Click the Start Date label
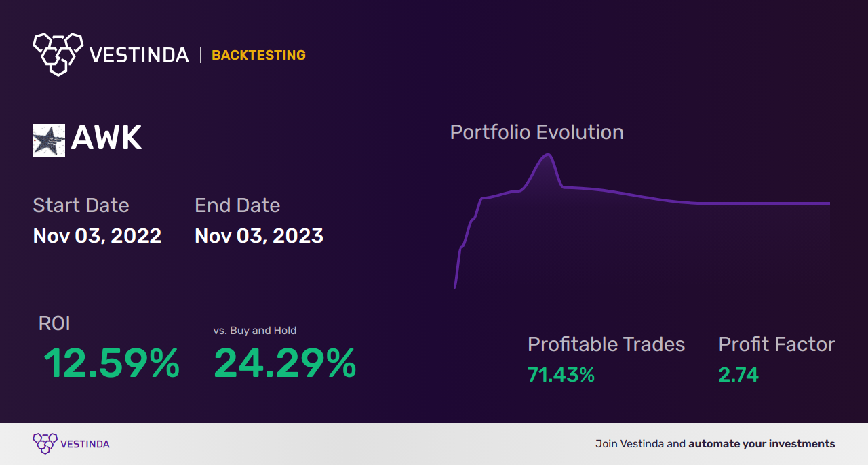This screenshot has height=465, width=868. pyautogui.click(x=81, y=205)
